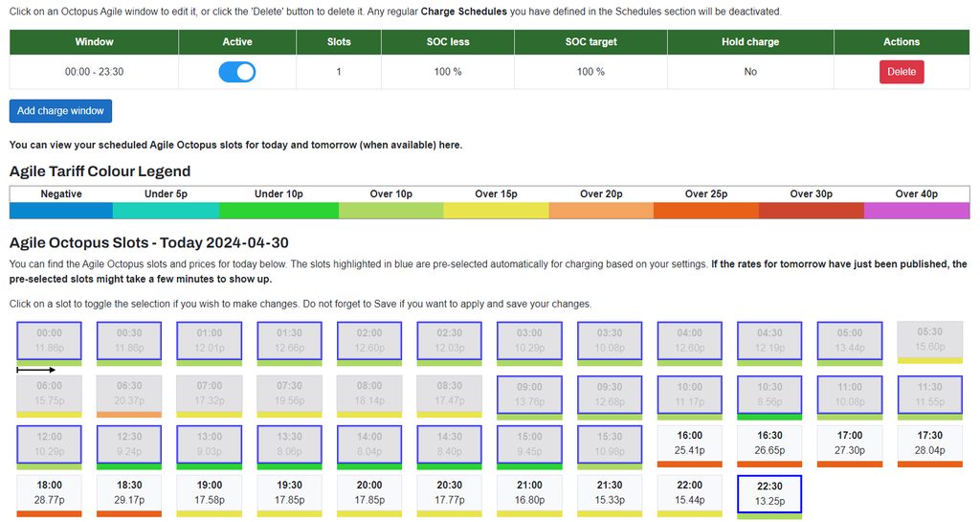Select the 05:30 slot priced 15.60p

(929, 340)
